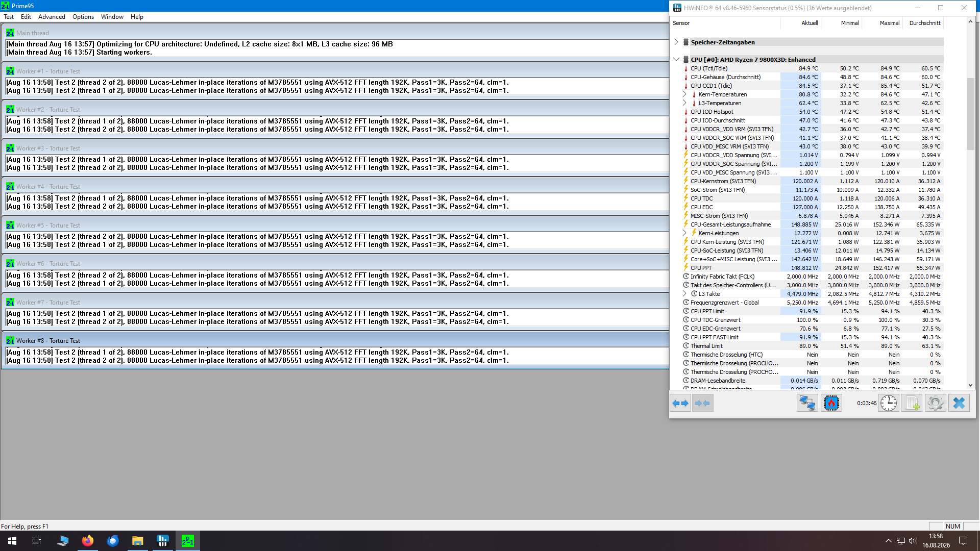980x551 pixels.
Task: Switch to HWiNFO via its taskbar icon
Action: click(163, 541)
